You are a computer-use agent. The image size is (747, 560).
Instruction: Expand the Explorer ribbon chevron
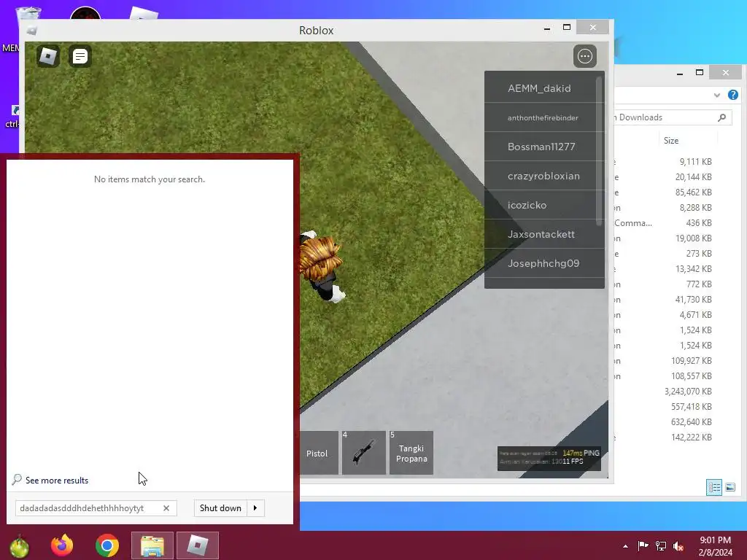716,96
